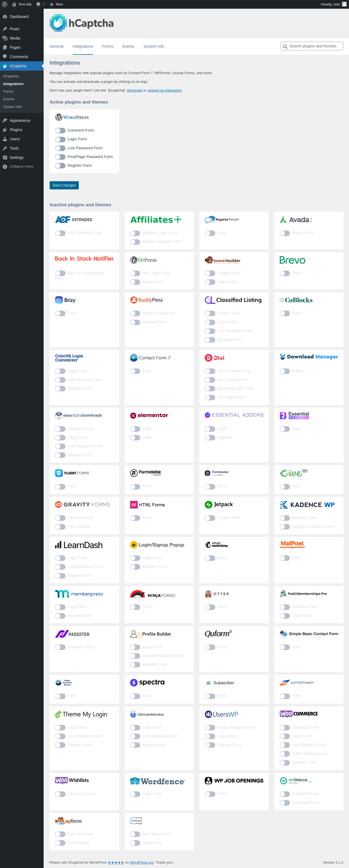Click the Avada theme logo
This screenshot has height=868, width=349.
click(x=296, y=220)
